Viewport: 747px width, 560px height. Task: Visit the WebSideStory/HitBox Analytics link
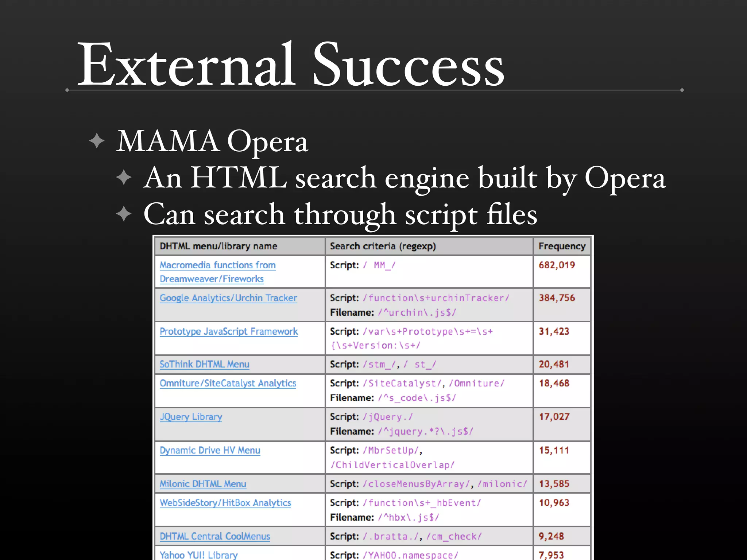pos(225,503)
